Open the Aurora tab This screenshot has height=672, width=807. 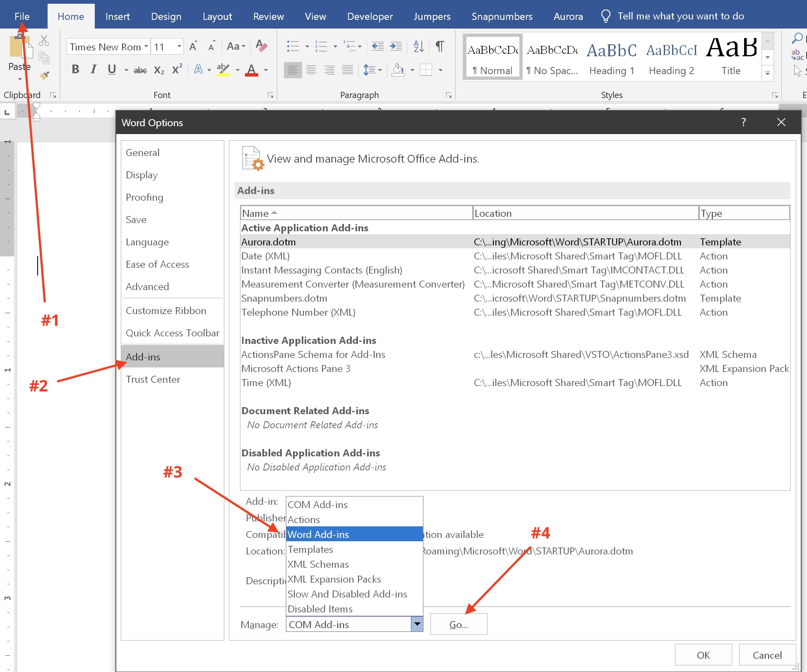tap(568, 16)
